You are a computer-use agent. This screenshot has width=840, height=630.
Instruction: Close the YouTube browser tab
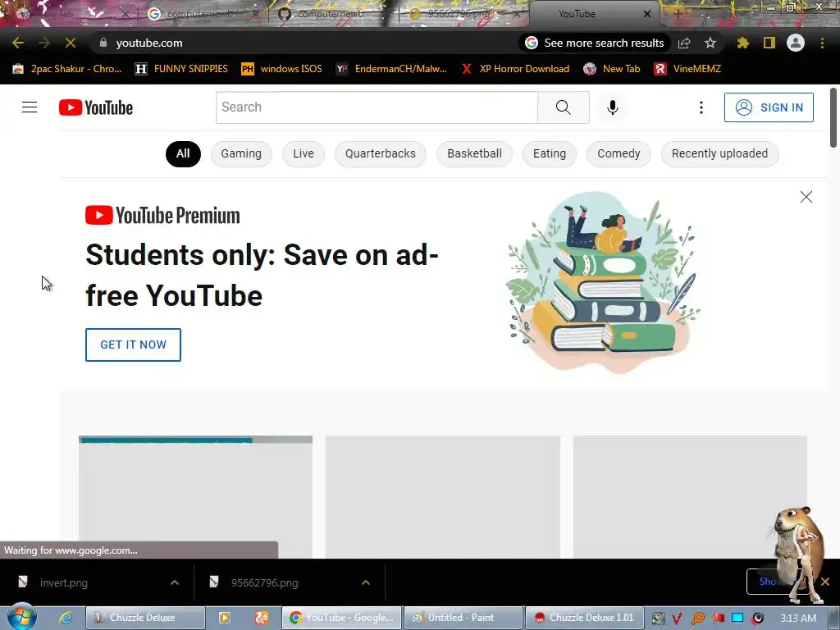coord(647,14)
